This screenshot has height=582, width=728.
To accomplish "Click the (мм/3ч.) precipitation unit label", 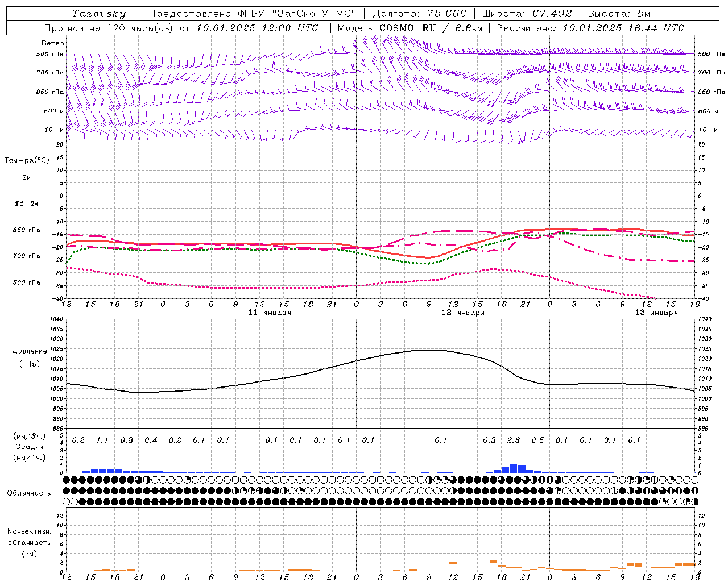I will (x=29, y=436).
